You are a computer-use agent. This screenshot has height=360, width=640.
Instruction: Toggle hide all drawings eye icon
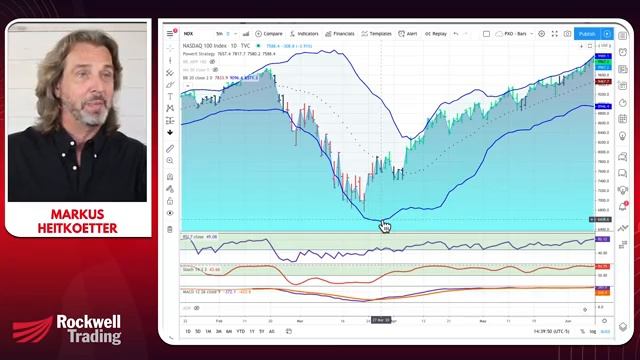pos(170,213)
